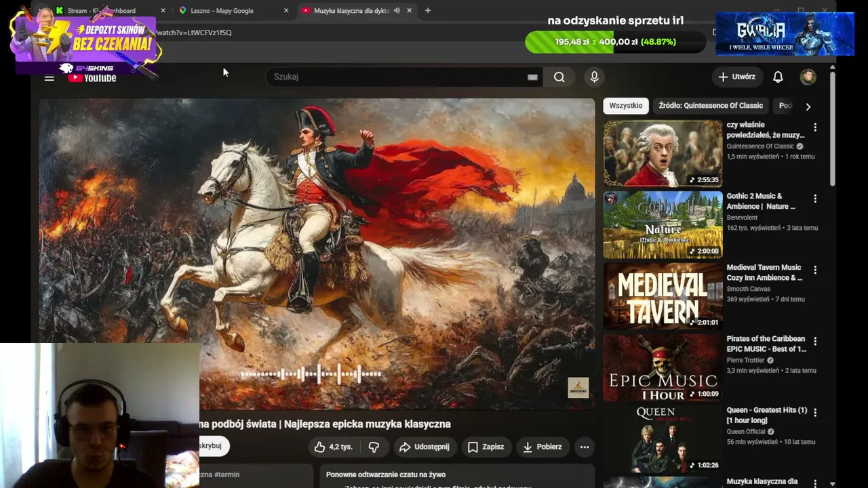Close the Leszno – Mapy Google tab
The height and width of the screenshot is (488, 868).
point(286,11)
